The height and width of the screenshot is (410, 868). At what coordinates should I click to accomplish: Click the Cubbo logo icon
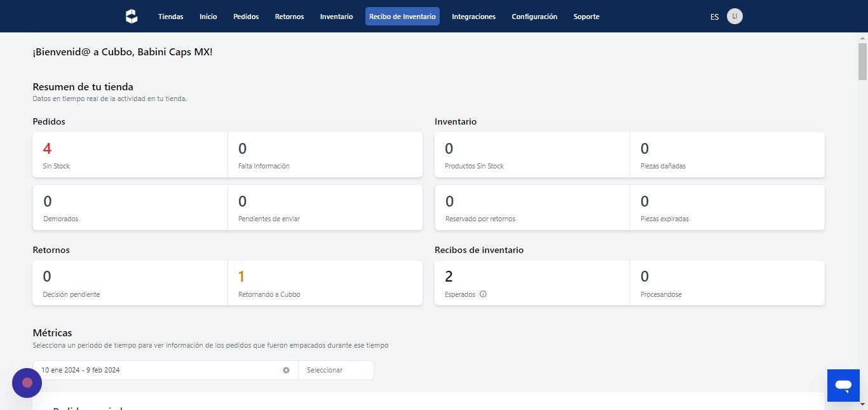(x=132, y=17)
